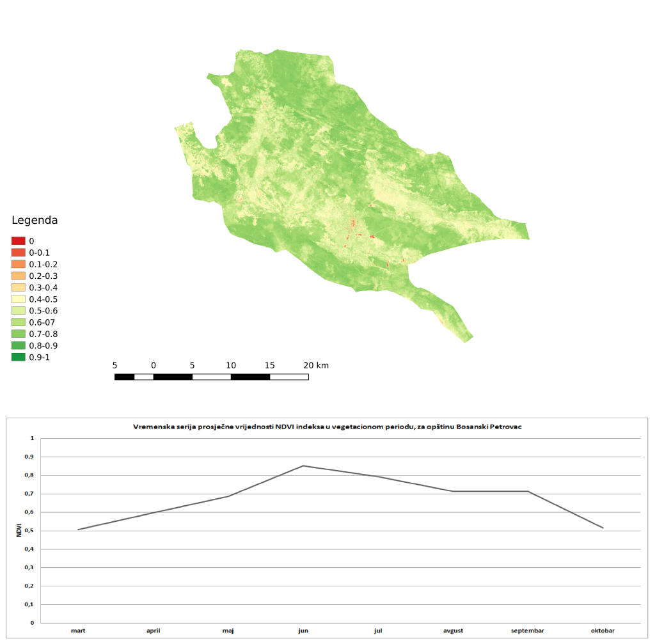Select the 'avgust' x-axis label

coord(453,631)
